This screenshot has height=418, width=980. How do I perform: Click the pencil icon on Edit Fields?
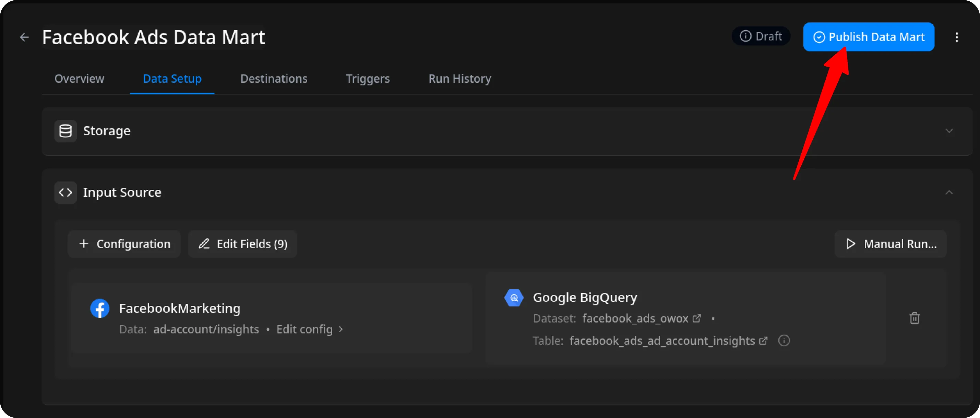click(204, 244)
